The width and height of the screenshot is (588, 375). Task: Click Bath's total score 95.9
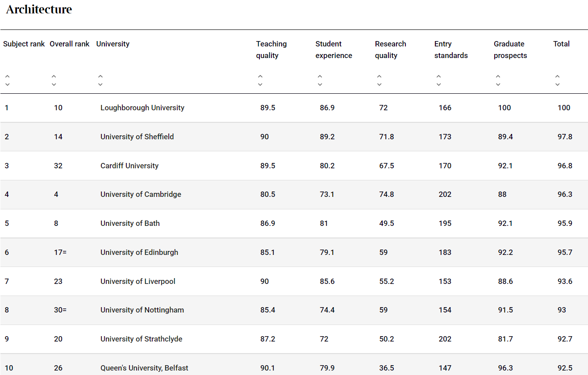565,223
